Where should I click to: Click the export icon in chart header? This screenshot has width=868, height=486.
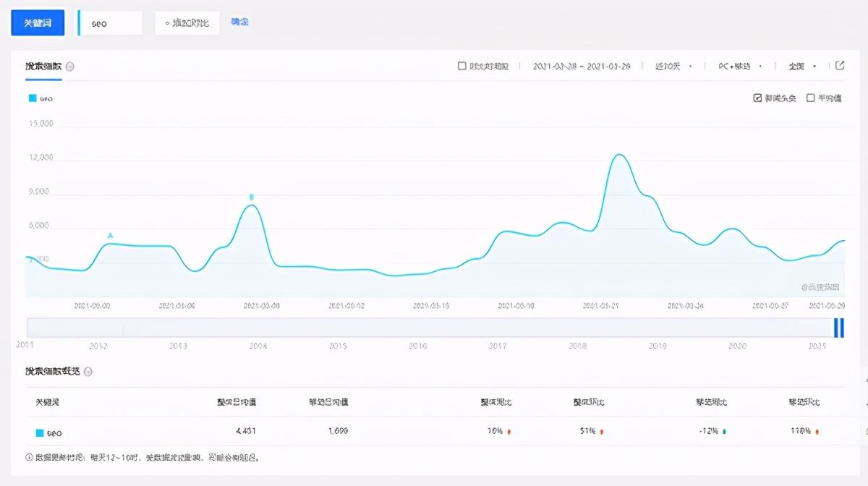point(840,65)
